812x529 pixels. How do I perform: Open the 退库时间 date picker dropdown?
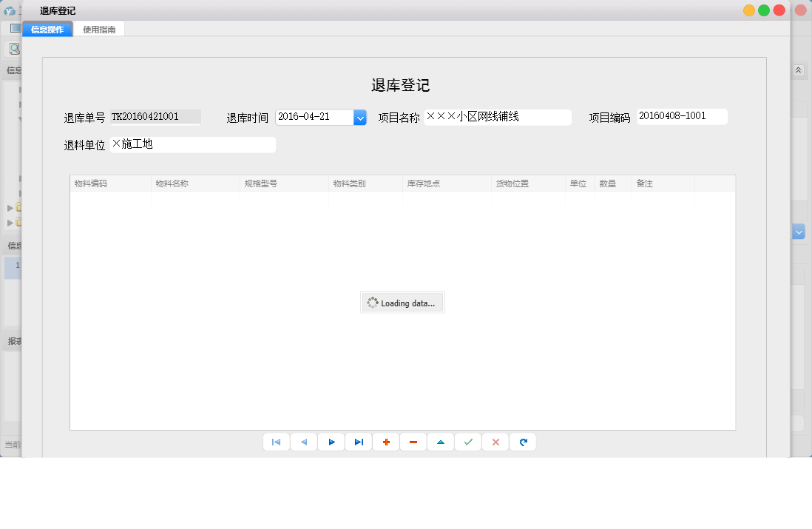coord(360,117)
